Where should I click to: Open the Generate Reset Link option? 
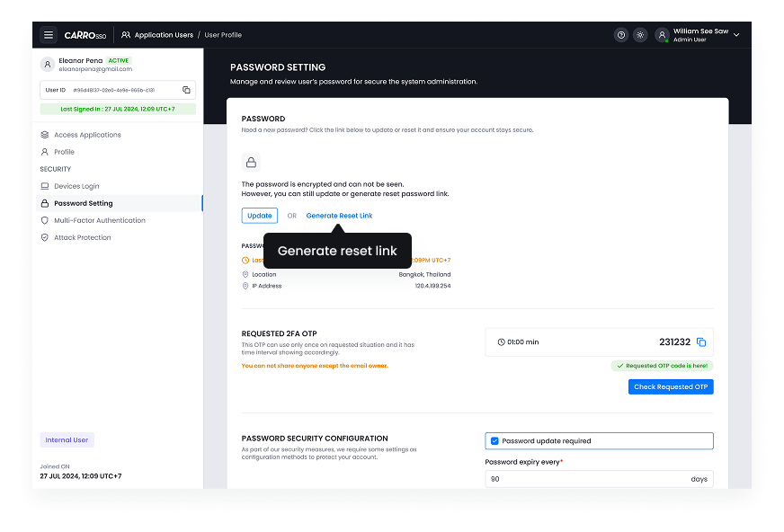tap(339, 216)
